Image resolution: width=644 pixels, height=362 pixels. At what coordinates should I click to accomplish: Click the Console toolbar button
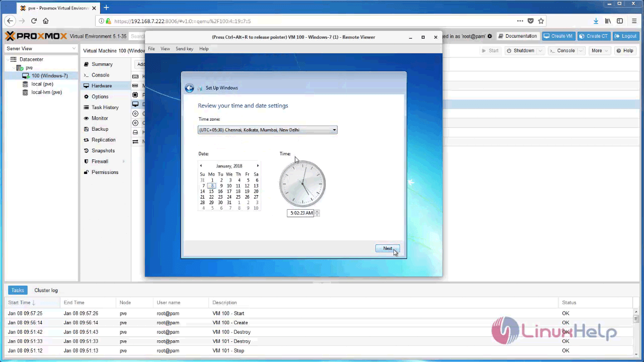click(562, 51)
